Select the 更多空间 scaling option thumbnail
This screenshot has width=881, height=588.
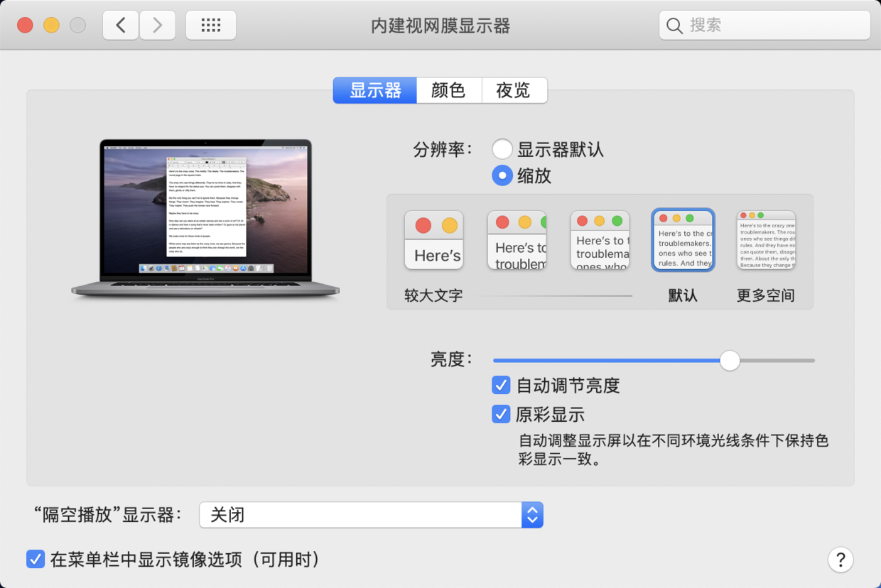[x=766, y=239]
